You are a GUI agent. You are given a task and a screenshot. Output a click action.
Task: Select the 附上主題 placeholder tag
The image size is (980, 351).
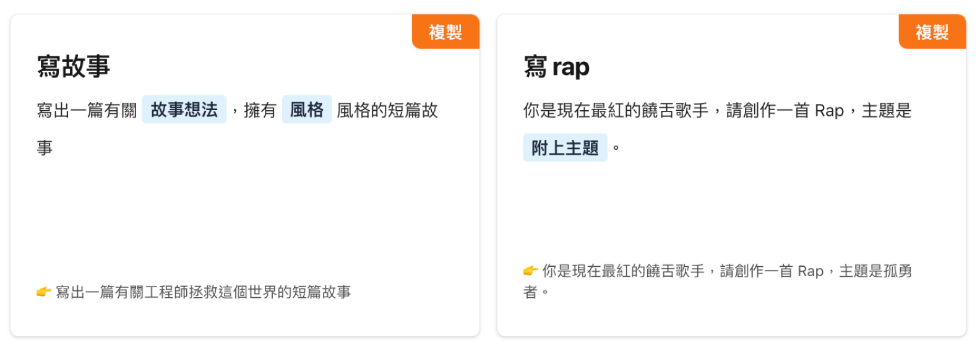tap(565, 147)
